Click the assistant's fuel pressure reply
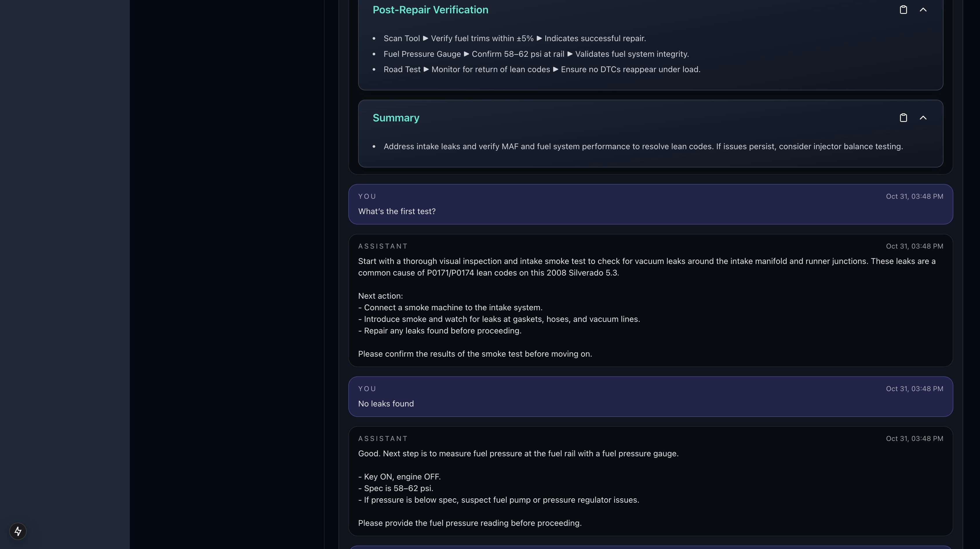980x549 pixels. point(518,453)
